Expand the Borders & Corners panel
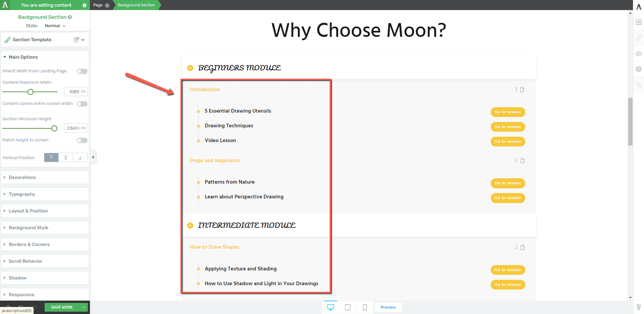The image size is (644, 314). (x=45, y=244)
